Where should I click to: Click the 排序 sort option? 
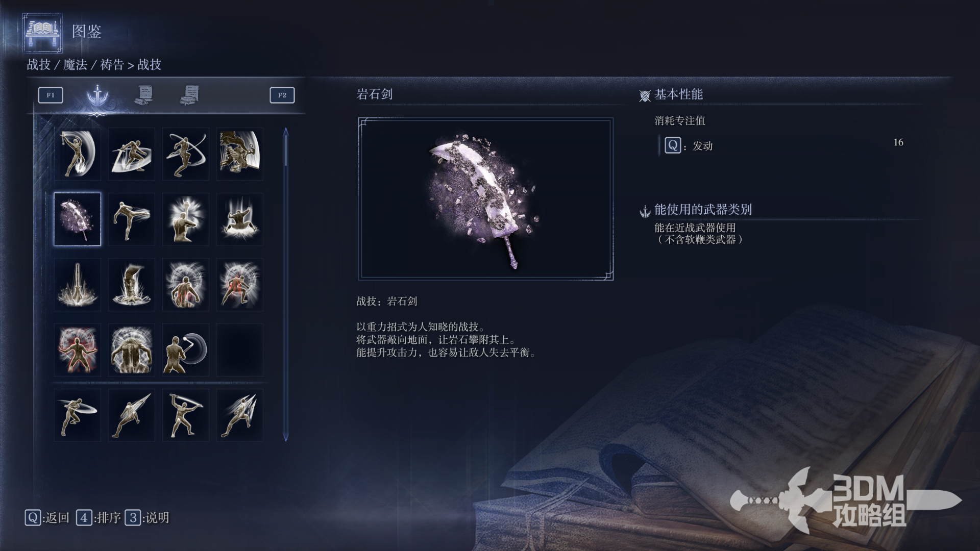[99, 518]
